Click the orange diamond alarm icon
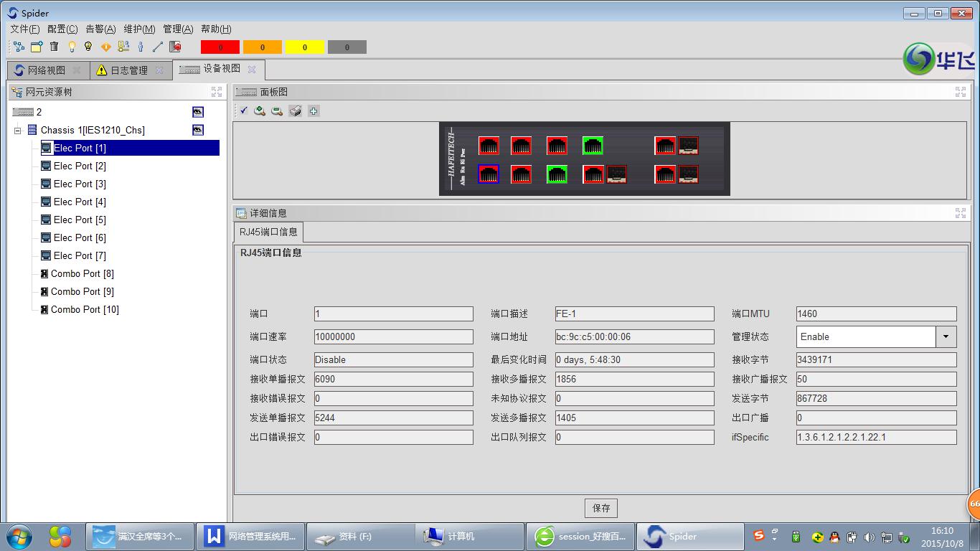This screenshot has width=980, height=551. pos(105,47)
